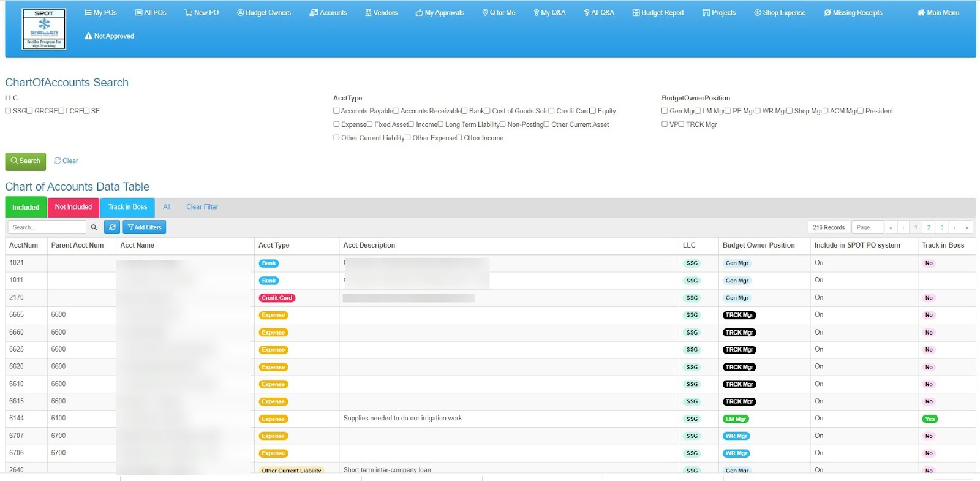Click the Budget Owner Position column header
This screenshot has width=980, height=481.
pos(758,245)
